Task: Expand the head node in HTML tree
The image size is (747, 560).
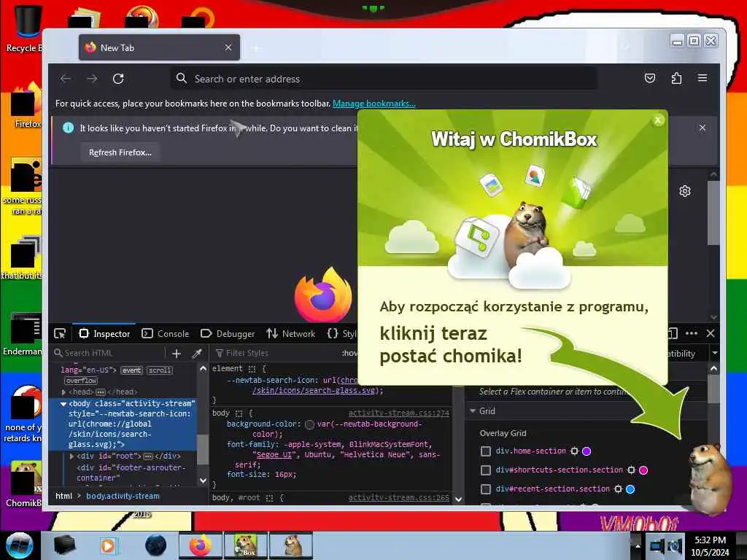Action: click(x=64, y=392)
